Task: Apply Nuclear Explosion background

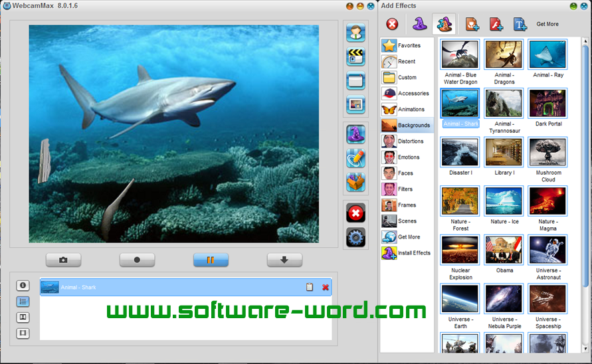Action: [460, 250]
